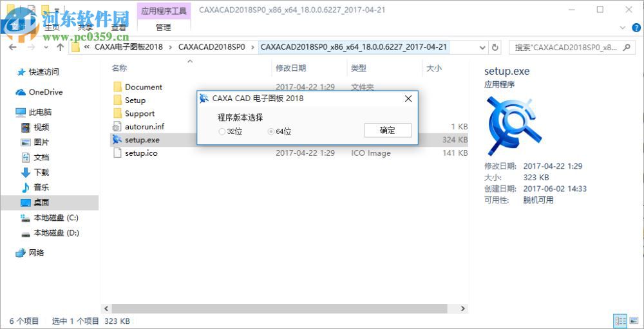Maximize the Explorer window
The width and height of the screenshot is (644, 329).
pyautogui.click(x=600, y=10)
